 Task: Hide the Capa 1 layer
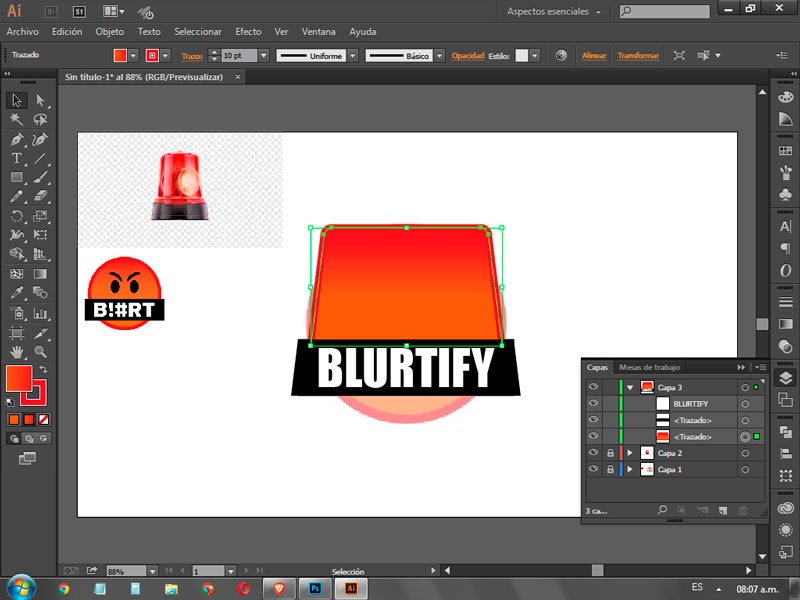tap(593, 469)
